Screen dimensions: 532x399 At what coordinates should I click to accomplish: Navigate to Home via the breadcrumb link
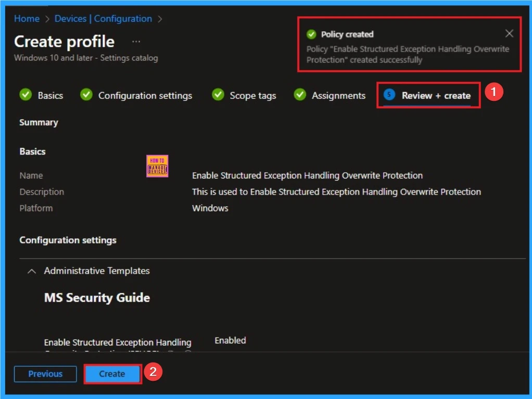coord(27,19)
